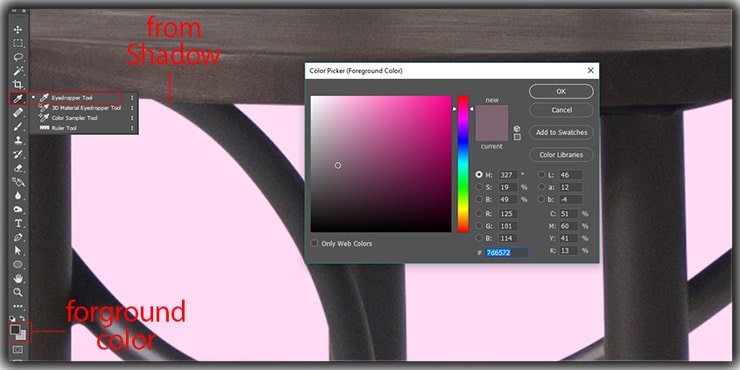
Task: Close the Color Picker window
Action: [590, 70]
